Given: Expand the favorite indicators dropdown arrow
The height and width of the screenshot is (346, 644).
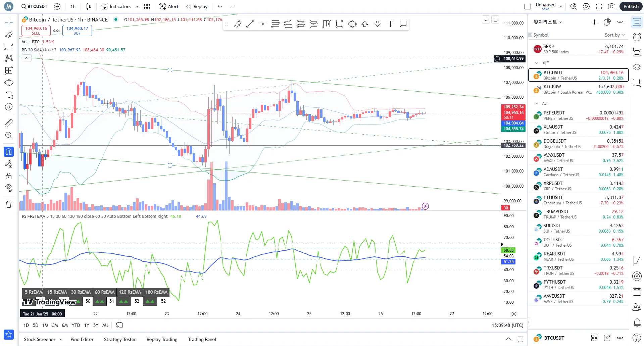Looking at the screenshot, I should pos(137,6).
